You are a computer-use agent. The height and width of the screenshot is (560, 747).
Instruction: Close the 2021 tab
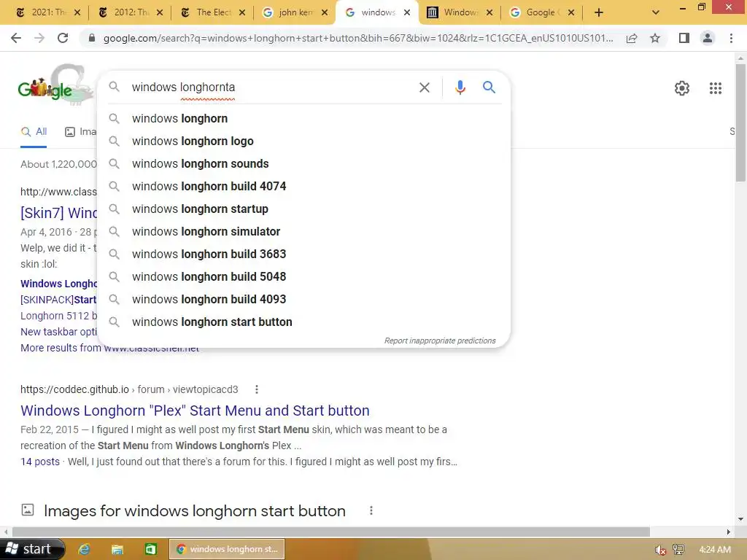(77, 13)
